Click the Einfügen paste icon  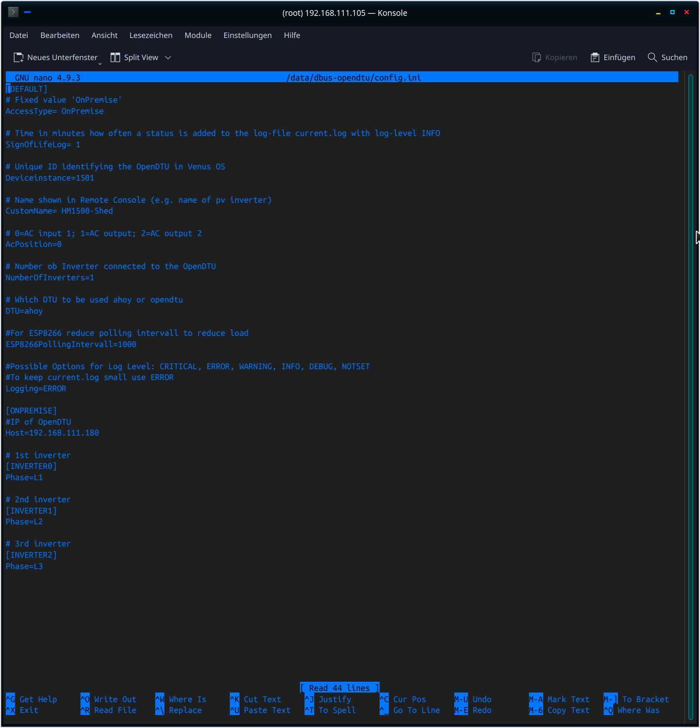pos(594,57)
